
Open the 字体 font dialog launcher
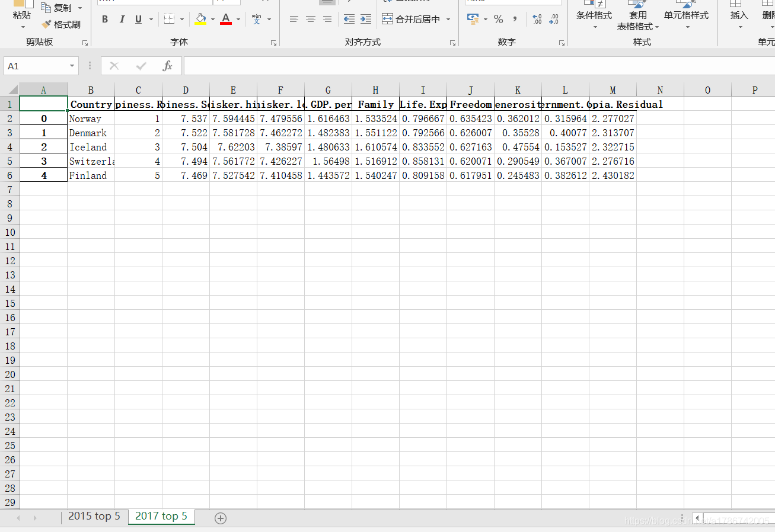click(x=273, y=43)
